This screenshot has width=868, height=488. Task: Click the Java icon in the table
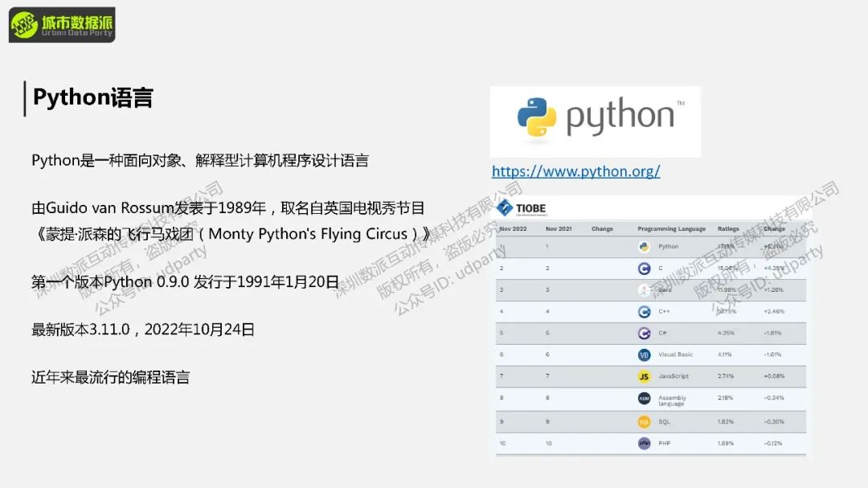click(644, 290)
